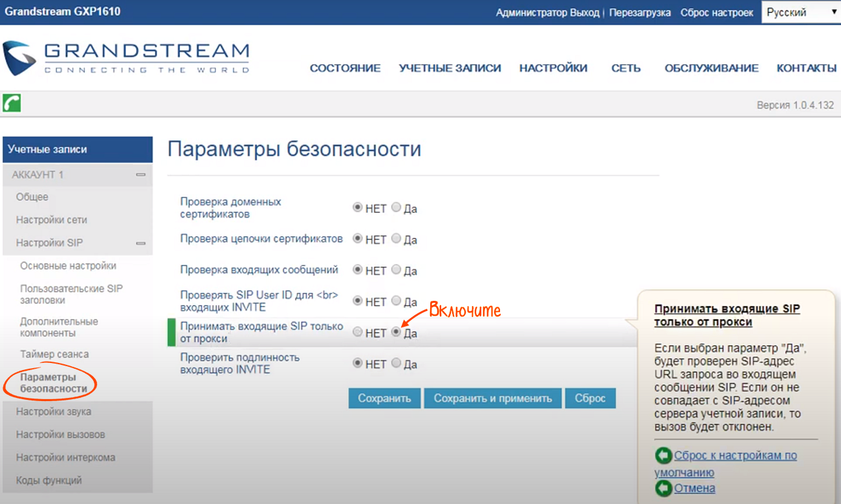Screen dimensions: 841x504
Task: Click the tooltip heading Принимать входящие SIP
Action: point(727,316)
